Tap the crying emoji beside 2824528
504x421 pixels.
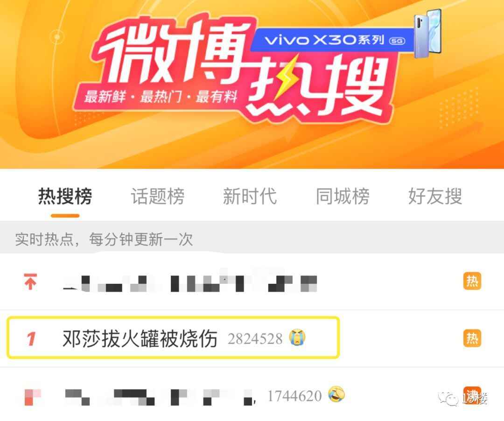(297, 337)
